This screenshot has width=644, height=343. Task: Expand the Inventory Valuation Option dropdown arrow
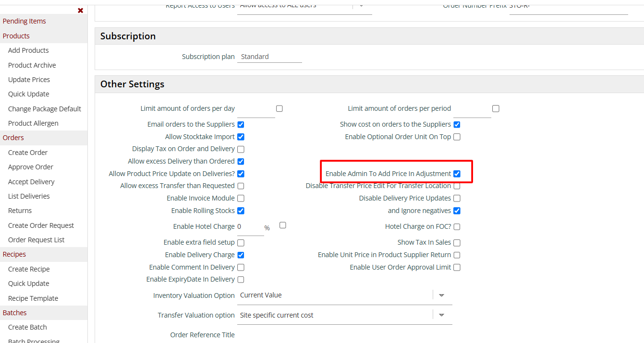point(442,295)
